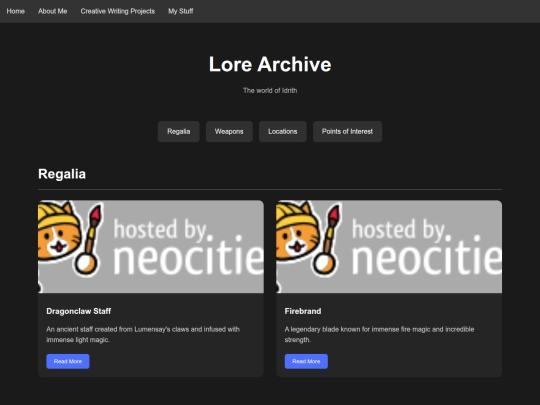The height and width of the screenshot is (405, 540).
Task: Select the Points of Interest button
Action: tap(347, 132)
